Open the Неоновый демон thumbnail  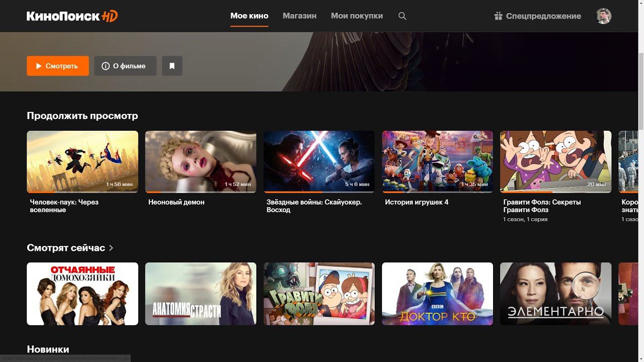[201, 162]
